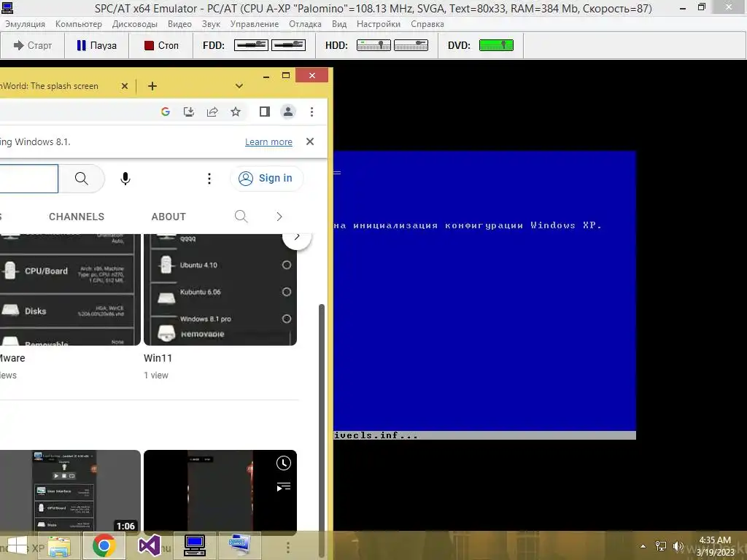Open the emulator computer icon on taskbar
The width and height of the screenshot is (747, 560).
tap(194, 545)
